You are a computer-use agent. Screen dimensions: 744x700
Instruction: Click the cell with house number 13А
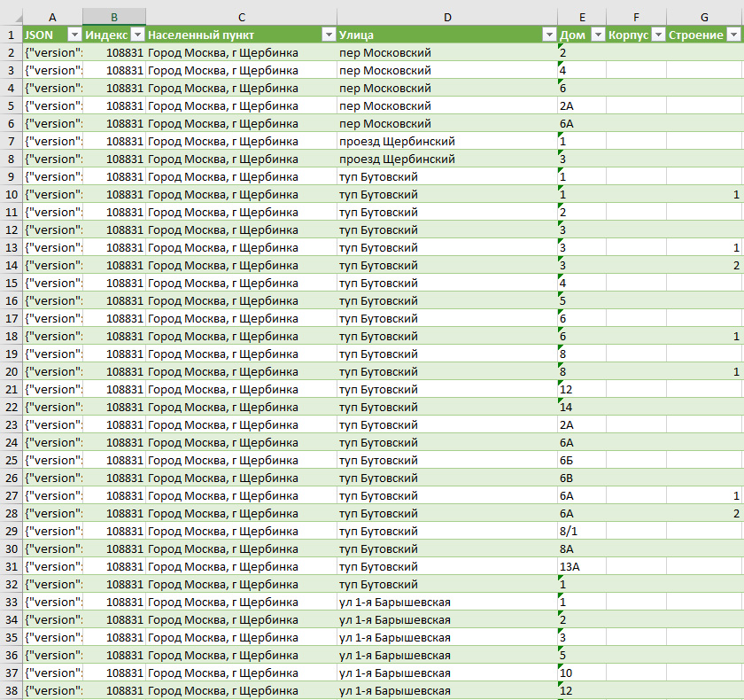point(581,566)
